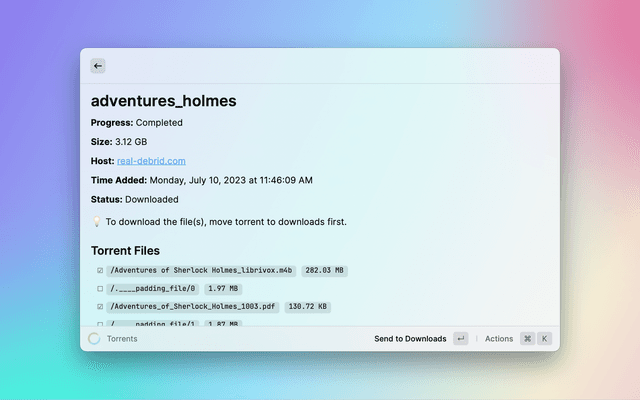
Task: Click the Torrents label in bottom bar
Action: (122, 339)
